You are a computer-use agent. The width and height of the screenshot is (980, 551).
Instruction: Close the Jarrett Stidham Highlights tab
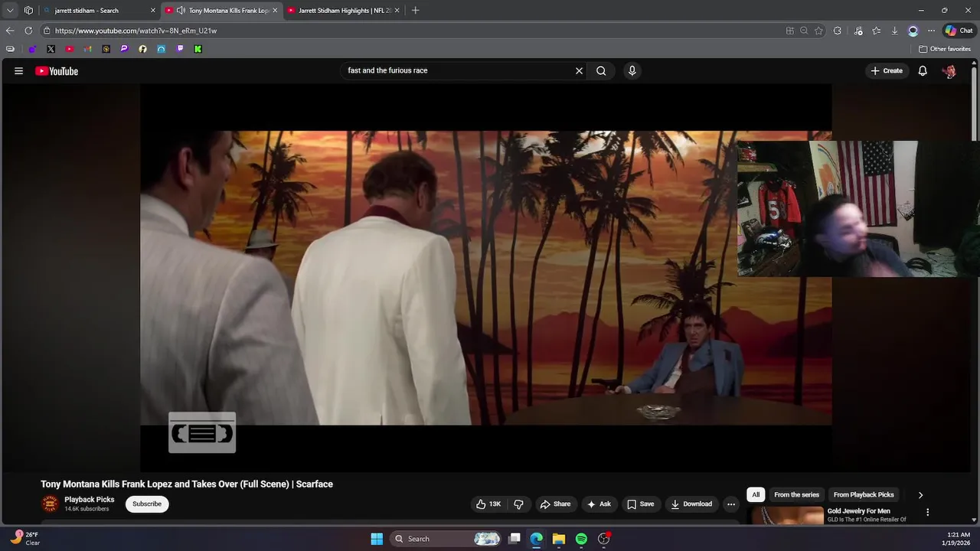[397, 11]
